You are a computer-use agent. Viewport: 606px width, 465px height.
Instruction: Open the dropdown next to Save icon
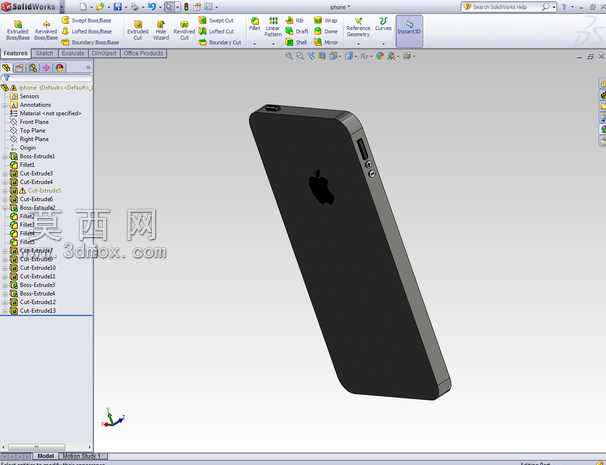[126, 7]
